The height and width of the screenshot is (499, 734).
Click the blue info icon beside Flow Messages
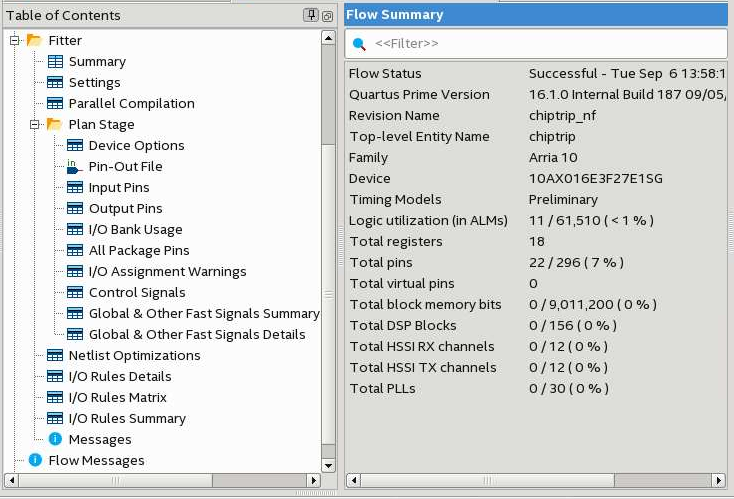click(35, 460)
